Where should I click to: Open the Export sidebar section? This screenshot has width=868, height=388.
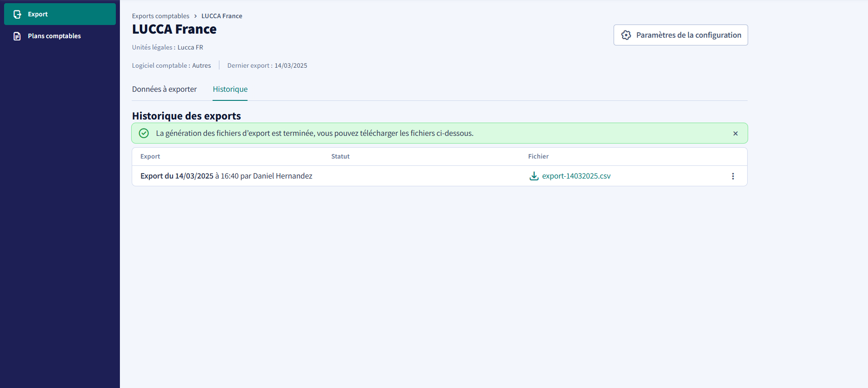coord(60,14)
